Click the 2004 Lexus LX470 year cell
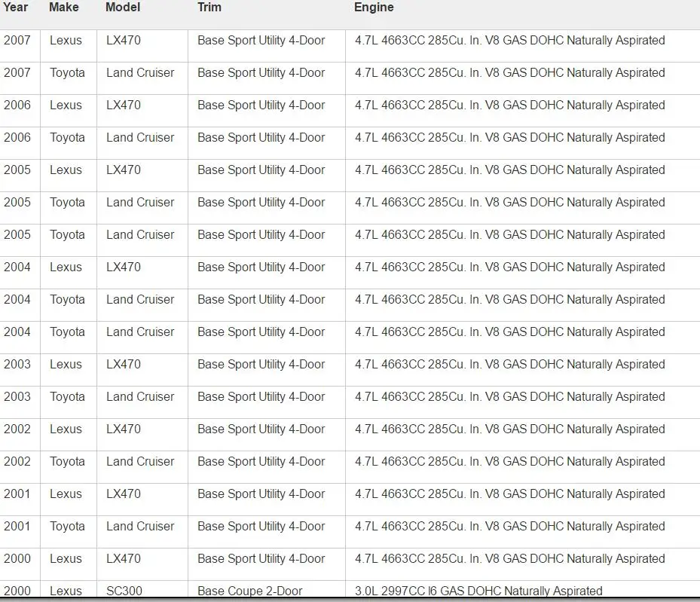700x602 pixels. [x=17, y=267]
